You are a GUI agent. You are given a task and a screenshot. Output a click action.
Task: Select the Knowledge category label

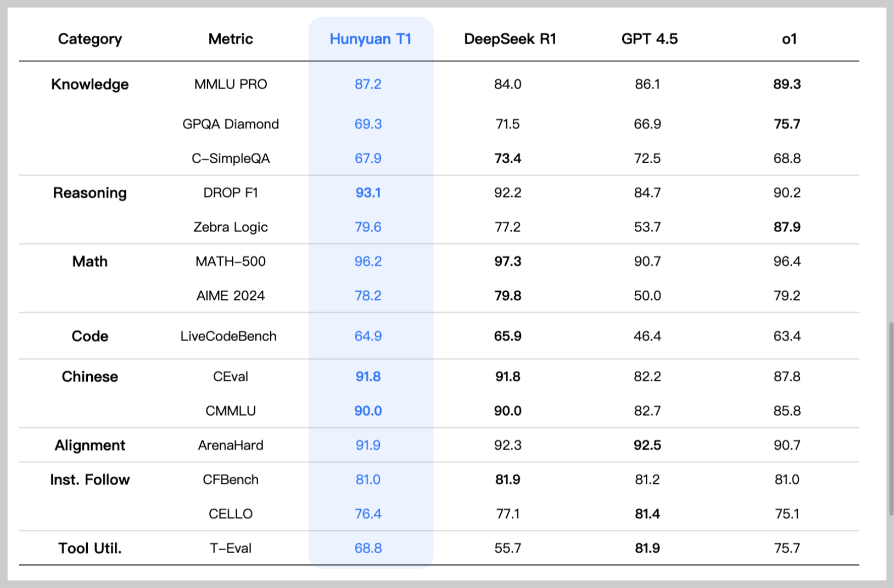(x=90, y=84)
